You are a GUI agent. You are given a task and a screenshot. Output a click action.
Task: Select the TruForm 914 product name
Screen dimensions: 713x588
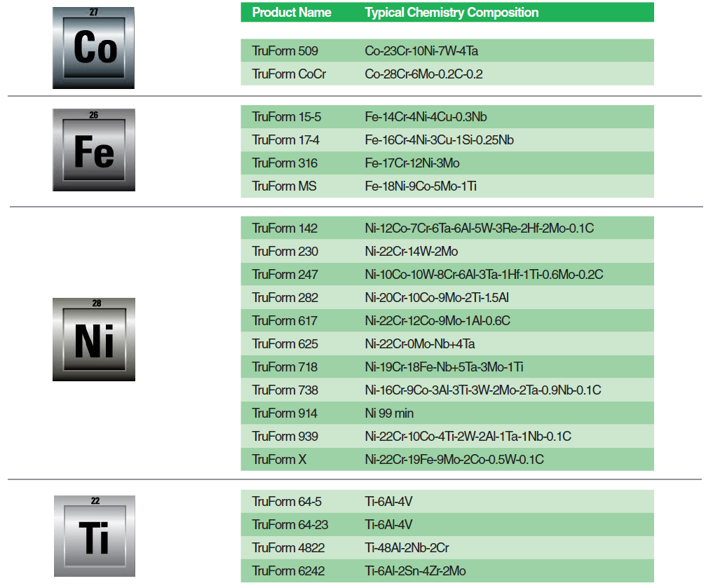point(285,413)
